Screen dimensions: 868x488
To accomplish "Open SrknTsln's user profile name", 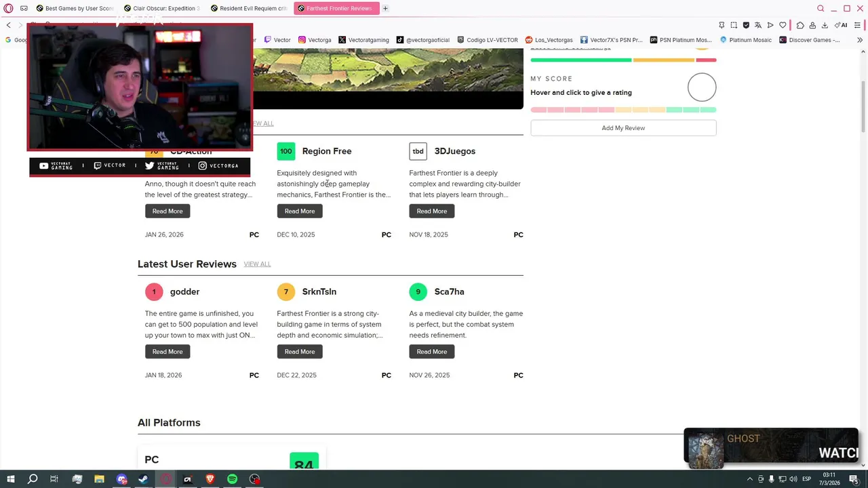I will pyautogui.click(x=319, y=291).
